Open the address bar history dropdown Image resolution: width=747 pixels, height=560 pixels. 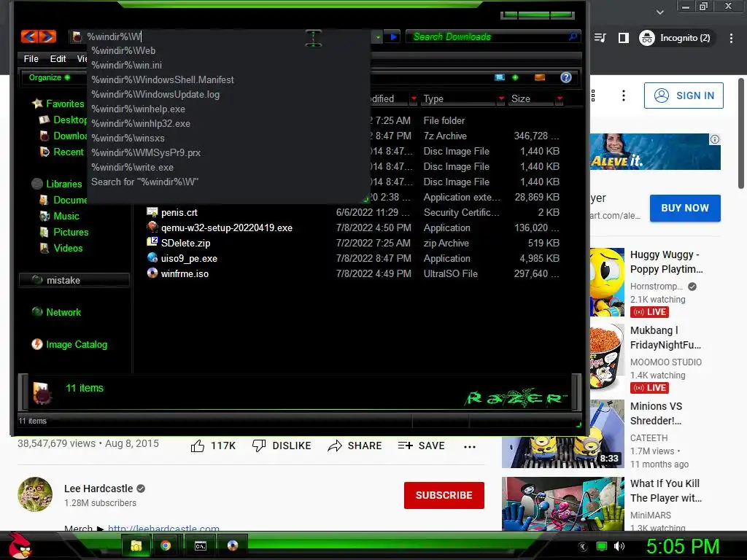pyautogui.click(x=378, y=36)
